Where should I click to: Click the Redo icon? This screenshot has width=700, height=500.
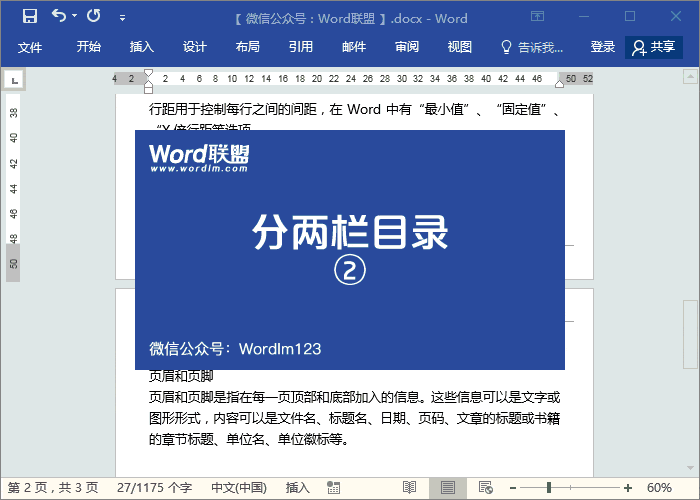pyautogui.click(x=94, y=16)
